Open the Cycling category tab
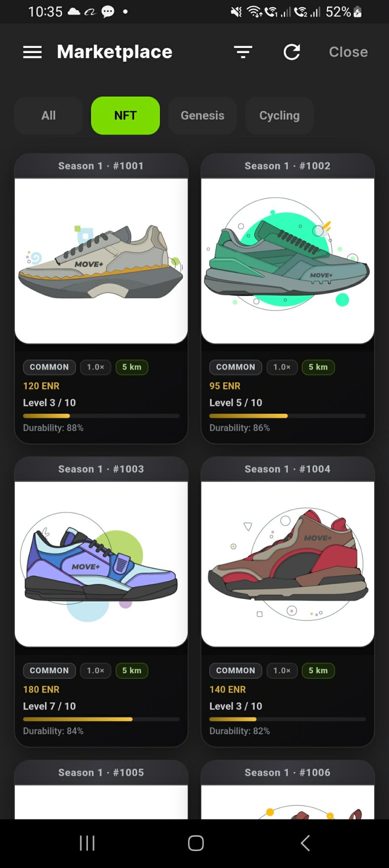Image resolution: width=389 pixels, height=868 pixels. [x=280, y=115]
